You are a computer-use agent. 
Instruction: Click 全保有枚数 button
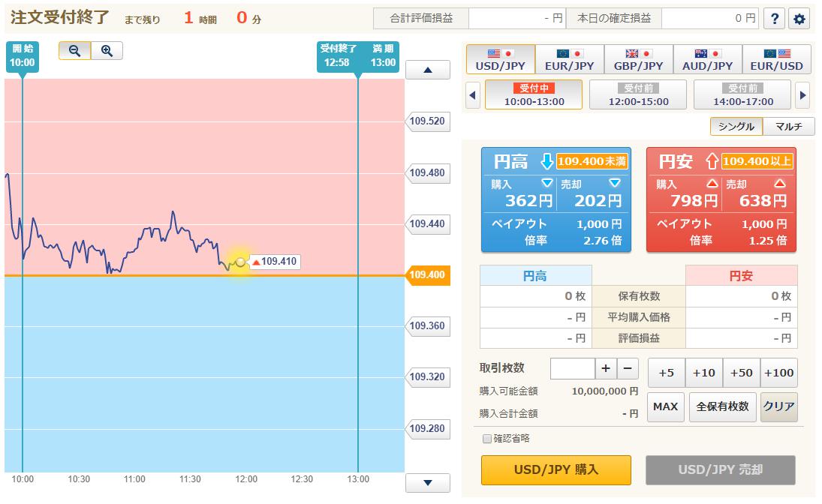point(722,407)
